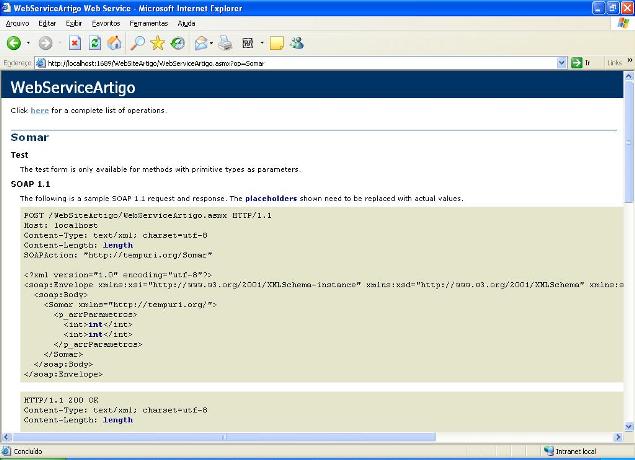
Task: Go to the Home page icon
Action: (x=114, y=43)
